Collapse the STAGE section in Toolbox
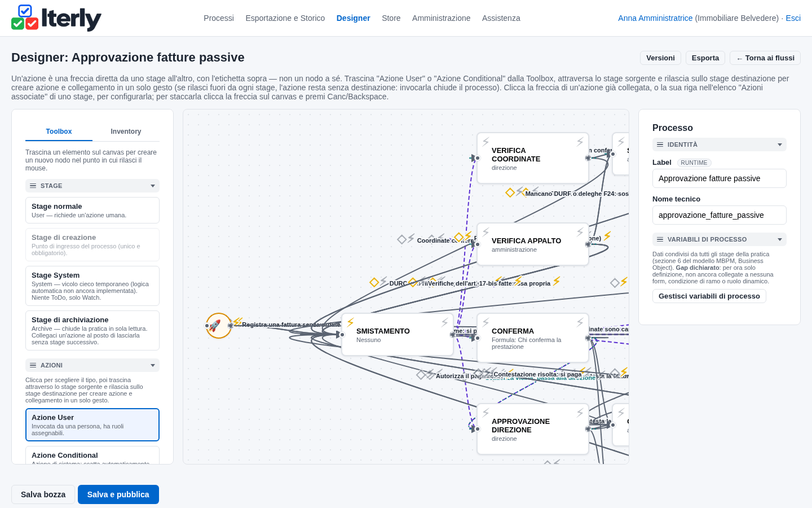 (92, 186)
